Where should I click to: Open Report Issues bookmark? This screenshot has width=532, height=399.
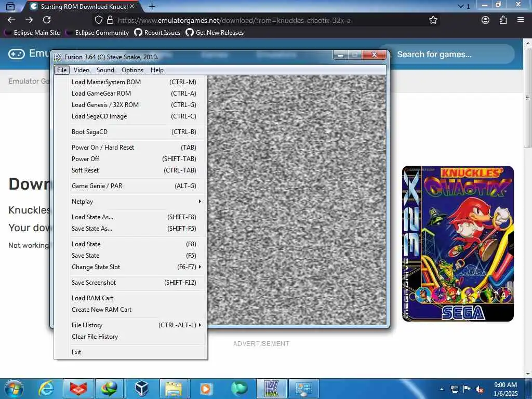pyautogui.click(x=157, y=33)
